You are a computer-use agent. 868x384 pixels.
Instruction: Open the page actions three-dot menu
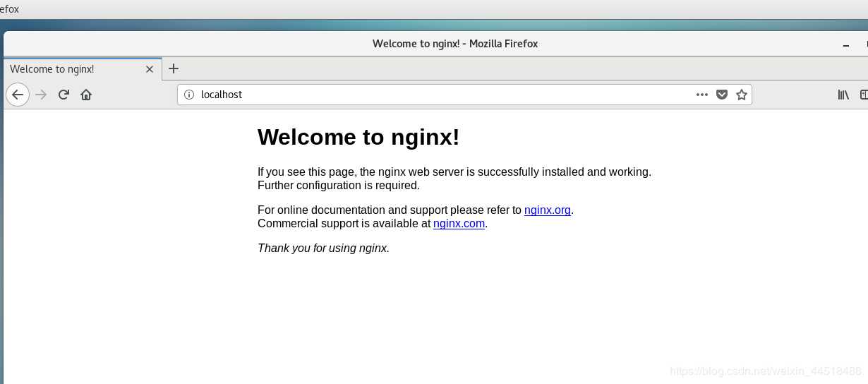point(701,95)
